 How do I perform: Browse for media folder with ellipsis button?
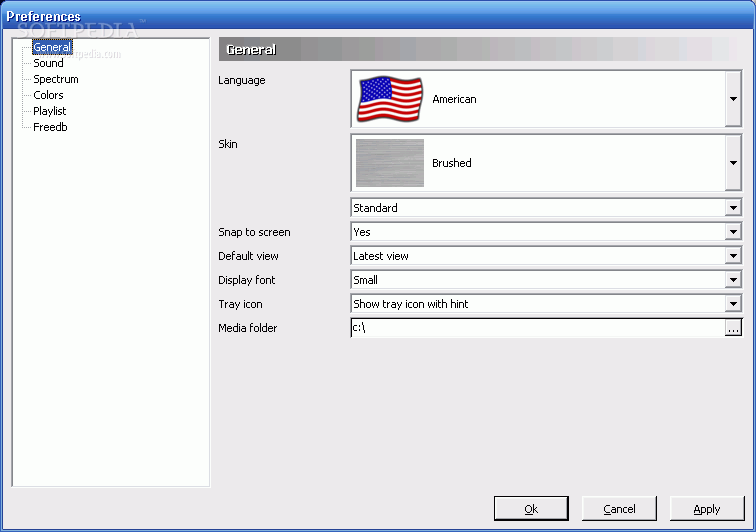click(733, 328)
